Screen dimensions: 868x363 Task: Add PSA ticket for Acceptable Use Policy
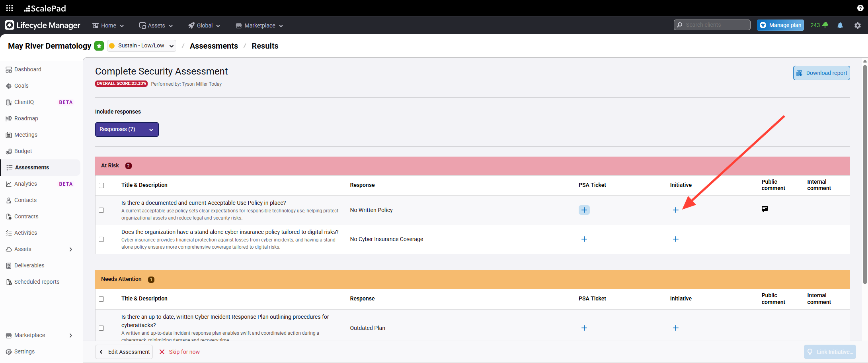584,210
